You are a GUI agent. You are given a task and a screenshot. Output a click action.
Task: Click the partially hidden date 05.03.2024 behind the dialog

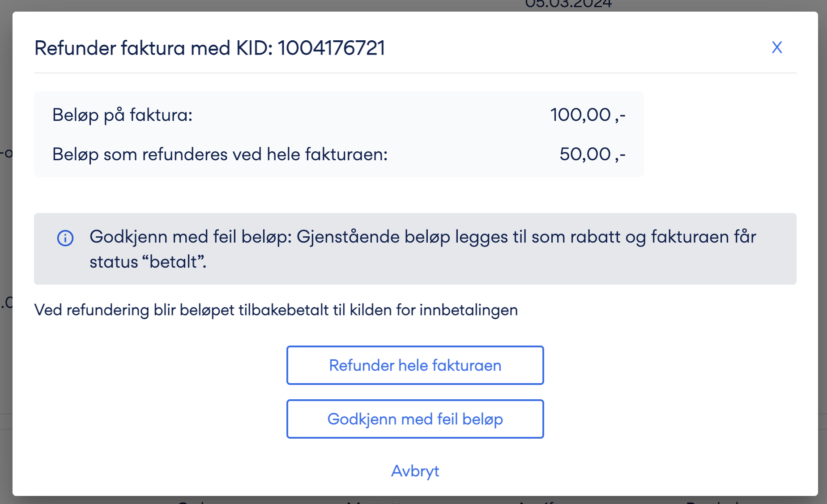click(568, 4)
